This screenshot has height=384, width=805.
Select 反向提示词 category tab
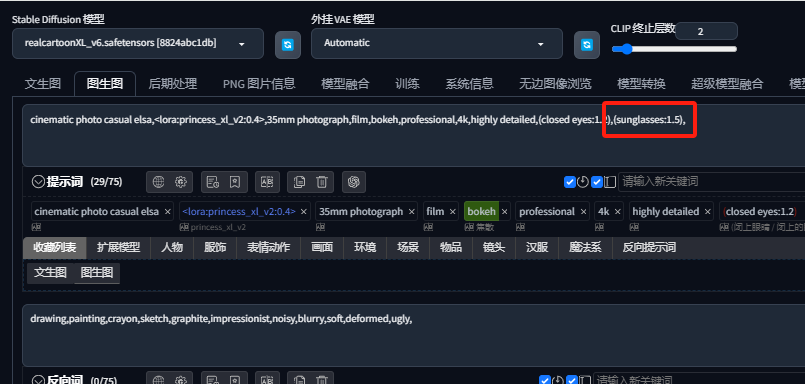[x=649, y=247]
